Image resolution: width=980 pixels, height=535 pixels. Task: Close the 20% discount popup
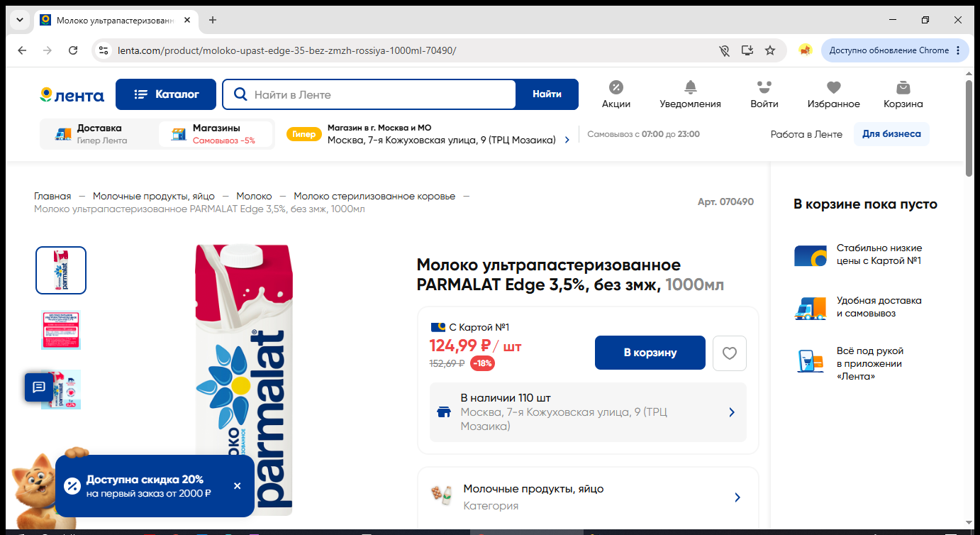click(x=237, y=486)
